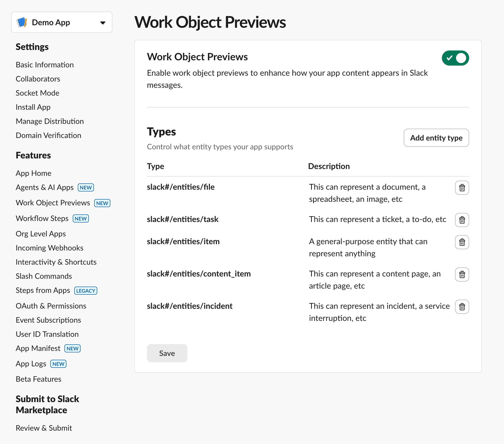
Task: Select Socket Mode in sidebar
Action: 37,93
